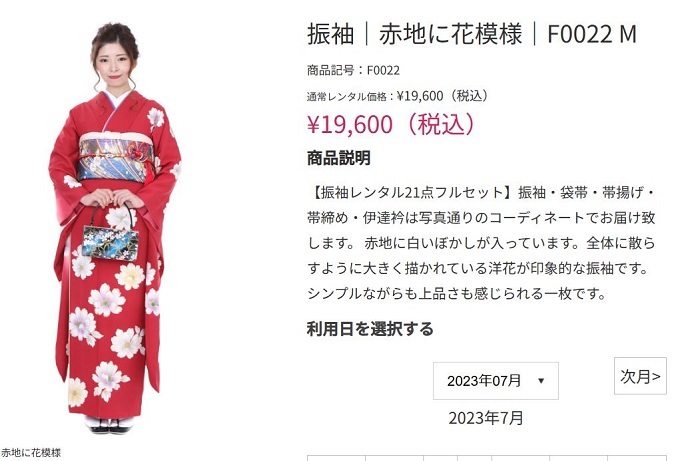
Task: Click the 商品説明 heading
Action: click(x=338, y=158)
